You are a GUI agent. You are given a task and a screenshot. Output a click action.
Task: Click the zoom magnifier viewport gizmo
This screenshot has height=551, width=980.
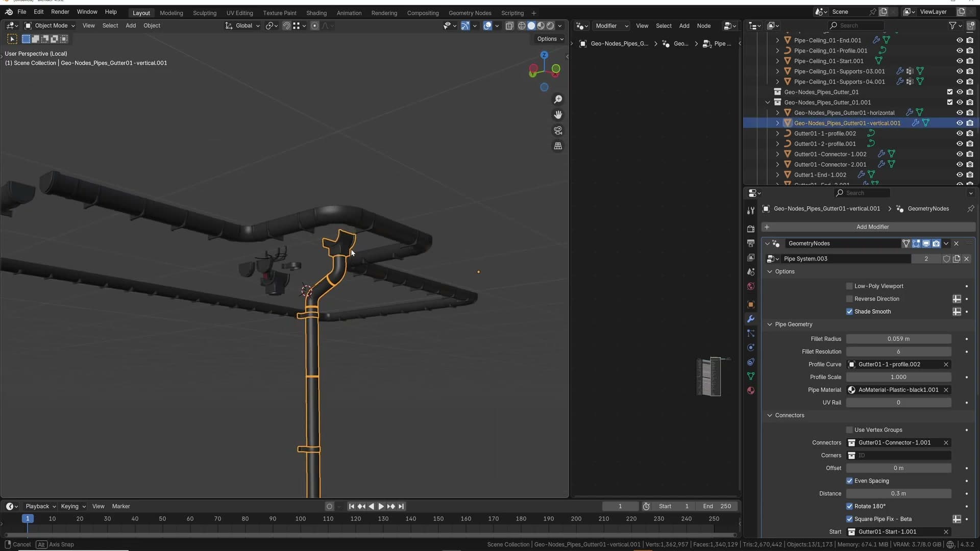(558, 99)
